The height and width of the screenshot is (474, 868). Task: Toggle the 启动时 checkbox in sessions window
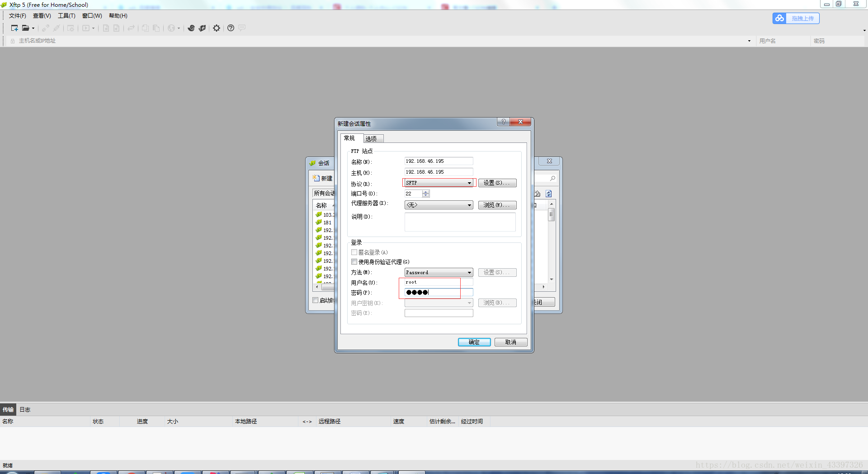click(316, 300)
